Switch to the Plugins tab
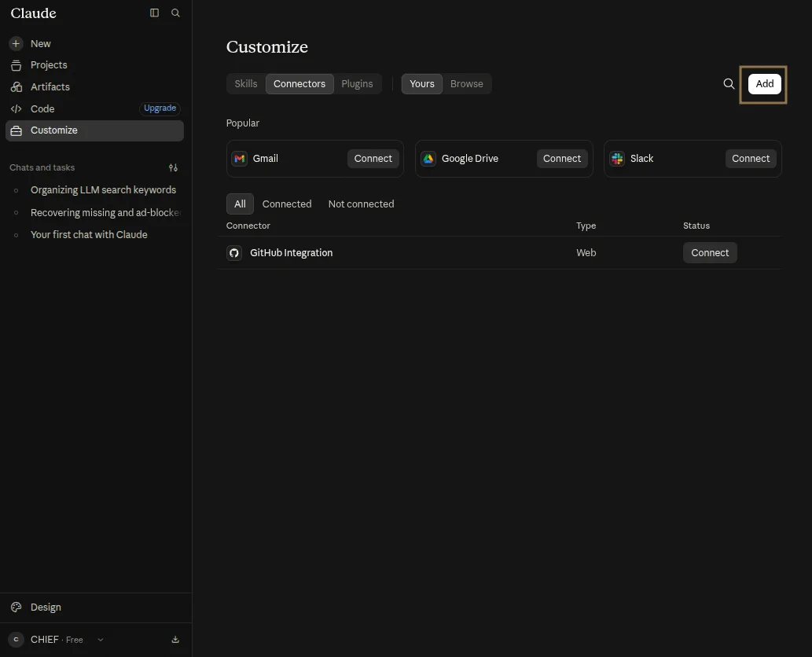 point(357,84)
